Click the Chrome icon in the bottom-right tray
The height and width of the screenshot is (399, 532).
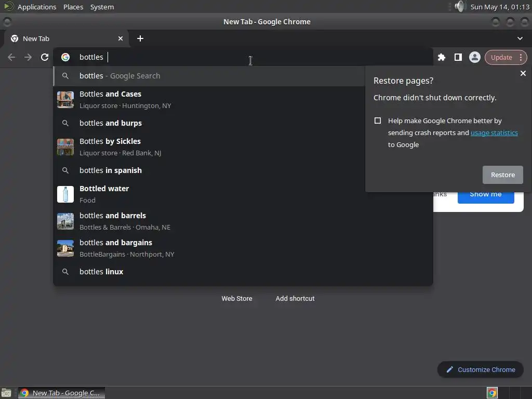[x=492, y=393]
